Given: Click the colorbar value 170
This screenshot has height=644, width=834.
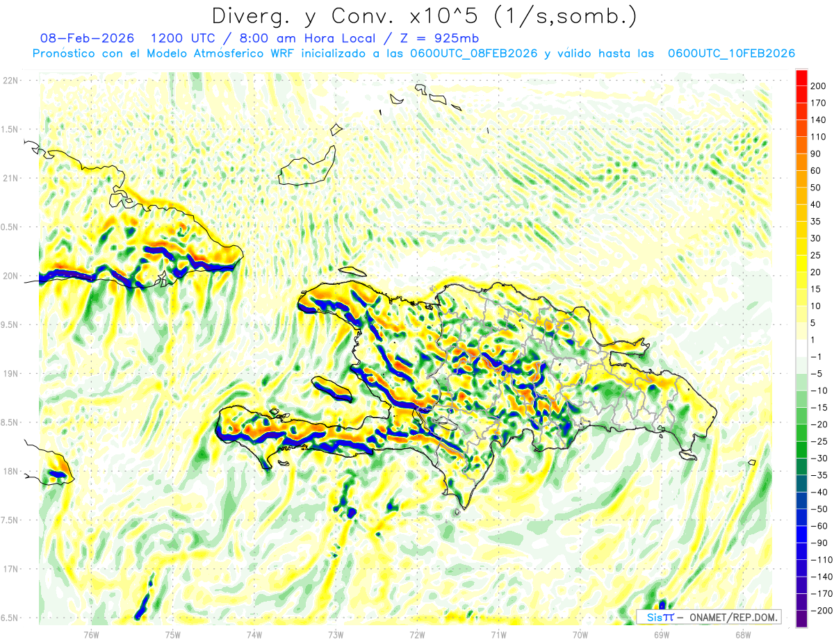Looking at the screenshot, I should (x=819, y=103).
